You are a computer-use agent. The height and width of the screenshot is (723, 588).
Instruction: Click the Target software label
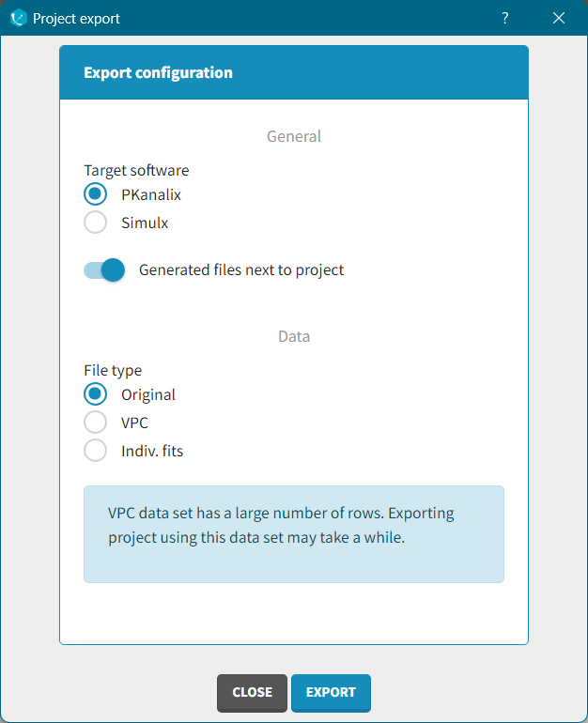pos(136,171)
